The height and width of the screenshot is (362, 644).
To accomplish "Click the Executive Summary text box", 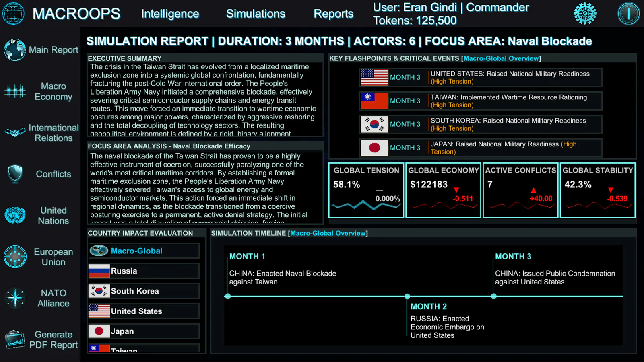I will [205, 99].
